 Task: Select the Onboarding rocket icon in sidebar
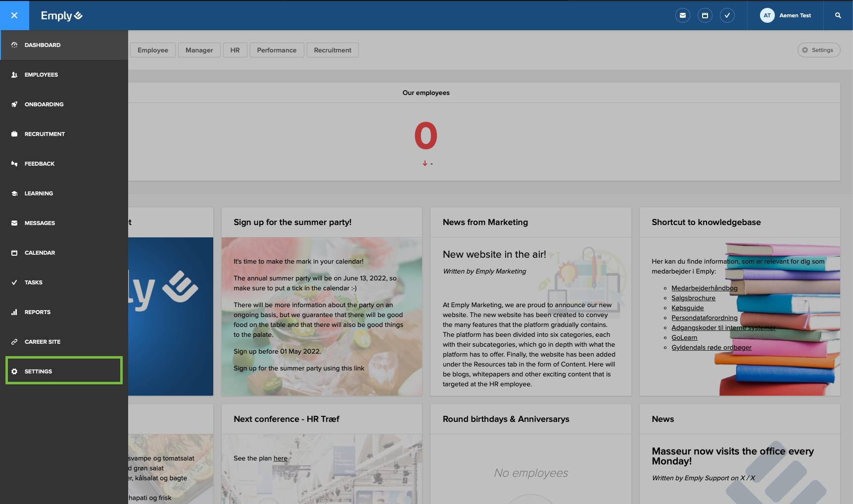pyautogui.click(x=44, y=104)
